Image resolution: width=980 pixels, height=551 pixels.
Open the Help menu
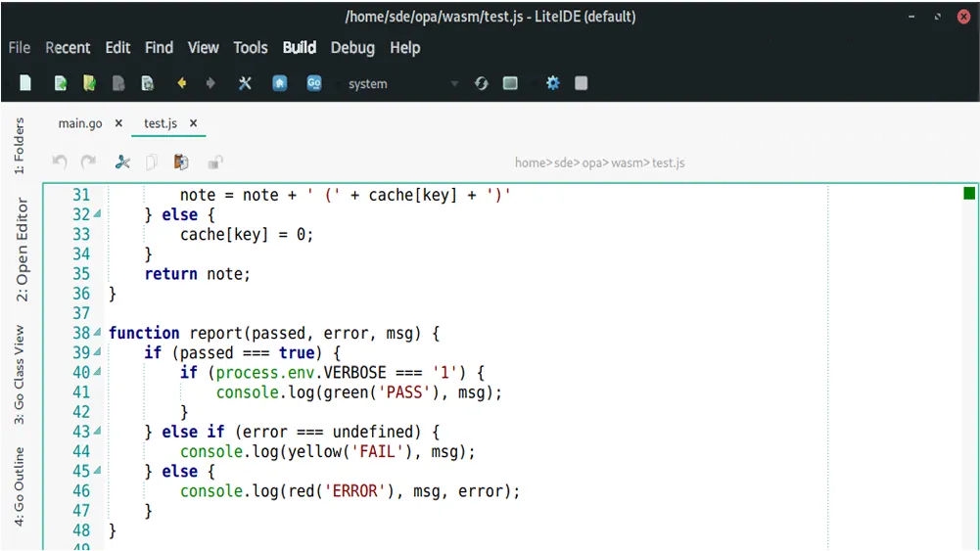405,48
